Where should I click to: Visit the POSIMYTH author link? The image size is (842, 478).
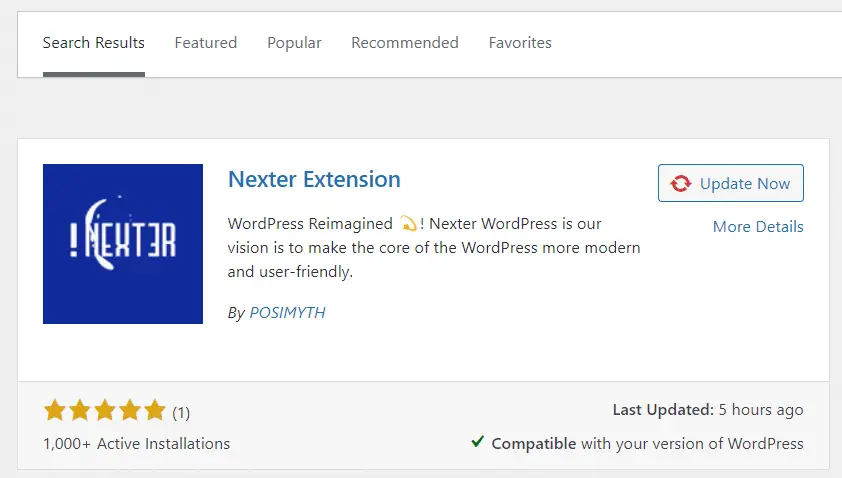[x=287, y=313]
